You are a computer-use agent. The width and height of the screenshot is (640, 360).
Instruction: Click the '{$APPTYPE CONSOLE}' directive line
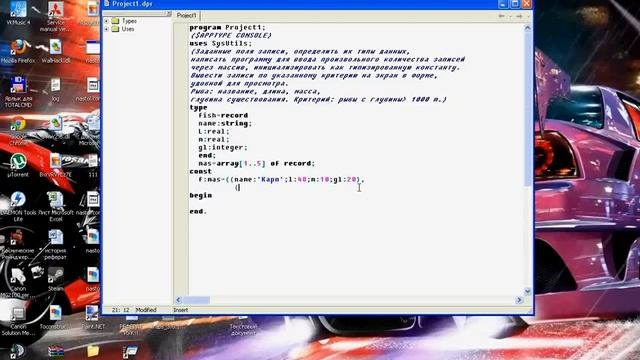(231, 36)
